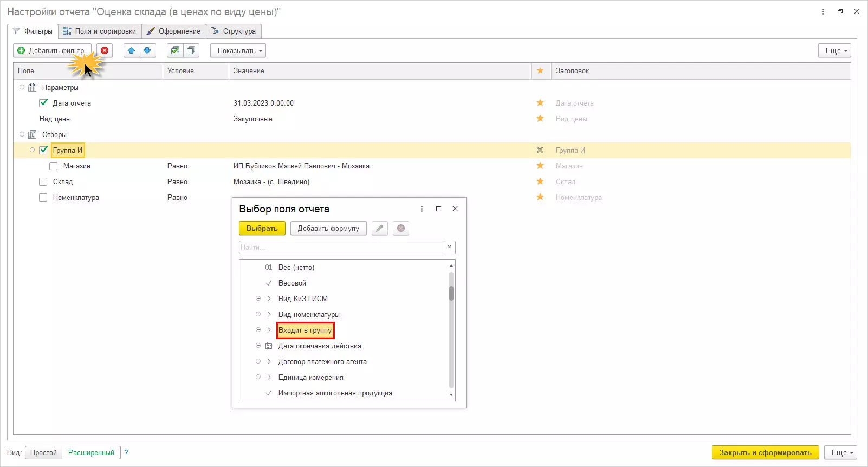Maximize the Выбор поля отчета dialog

[438, 209]
